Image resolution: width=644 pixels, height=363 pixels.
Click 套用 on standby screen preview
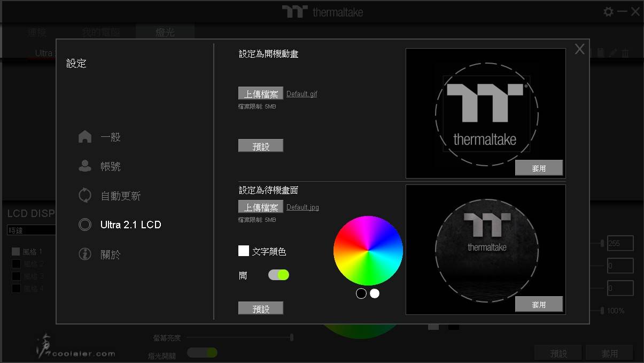(539, 304)
